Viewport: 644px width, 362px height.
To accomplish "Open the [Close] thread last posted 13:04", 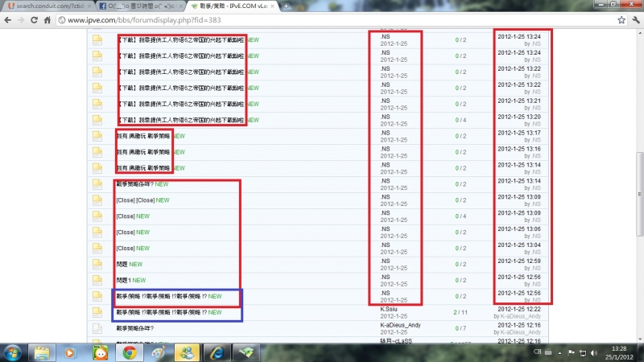I will (x=126, y=249).
